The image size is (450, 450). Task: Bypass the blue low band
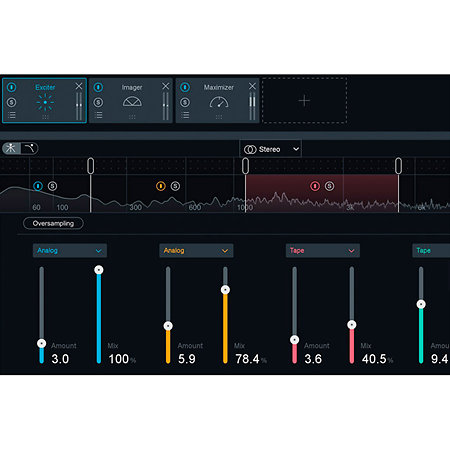(x=38, y=186)
